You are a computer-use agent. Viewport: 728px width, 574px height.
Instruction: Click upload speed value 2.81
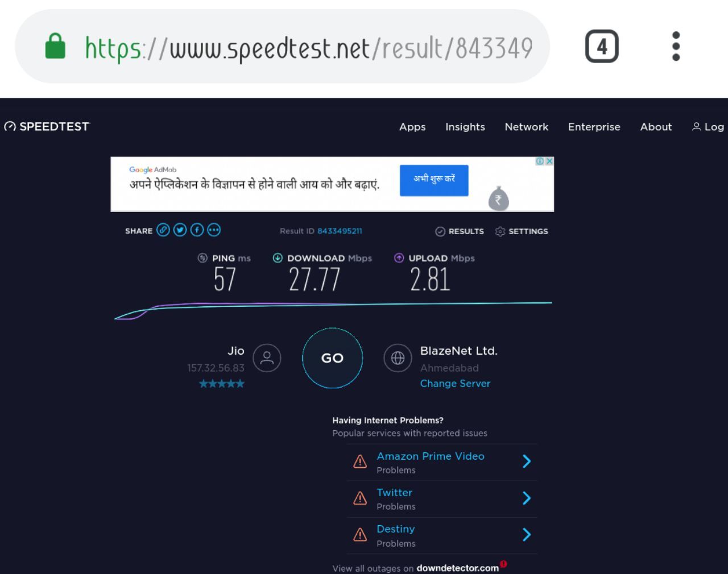tap(430, 279)
